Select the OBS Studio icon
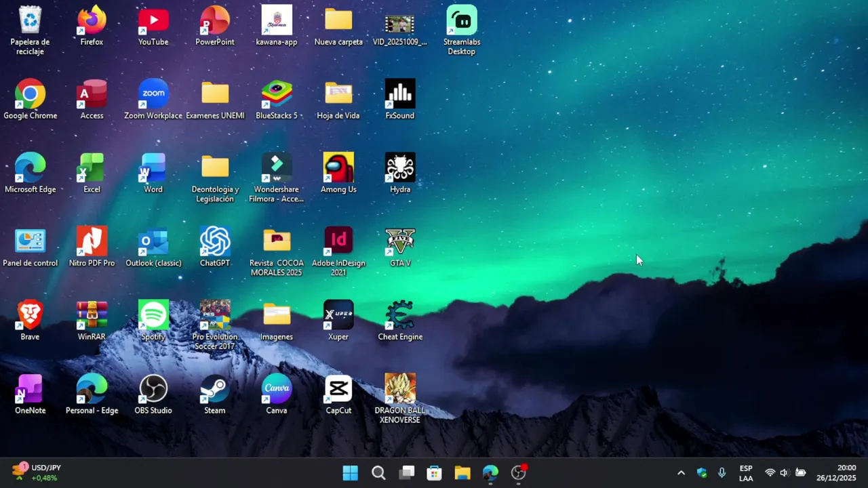Image resolution: width=868 pixels, height=488 pixels. (x=153, y=395)
